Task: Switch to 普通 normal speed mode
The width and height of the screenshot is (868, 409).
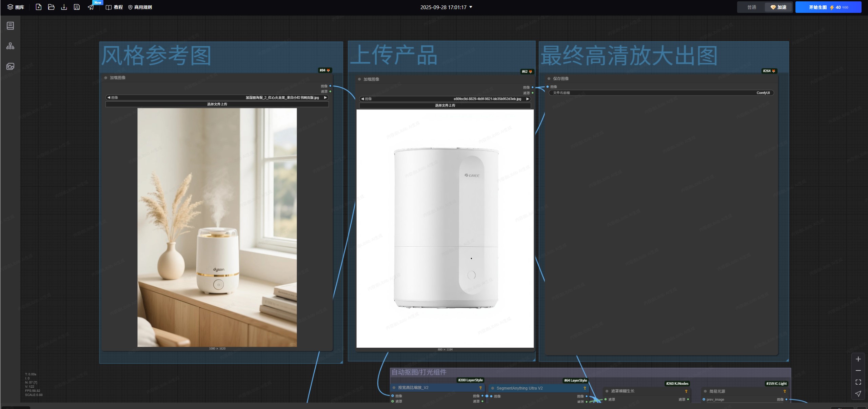Action: tap(751, 7)
